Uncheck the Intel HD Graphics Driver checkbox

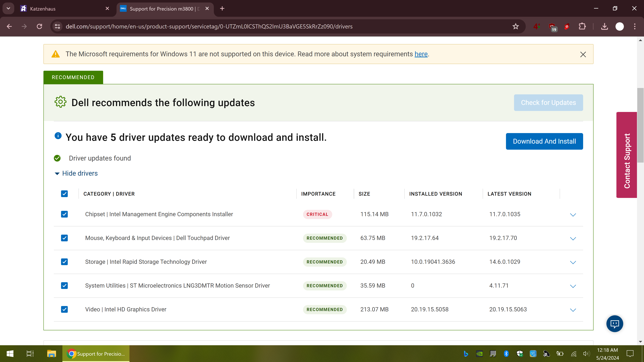coord(65,309)
